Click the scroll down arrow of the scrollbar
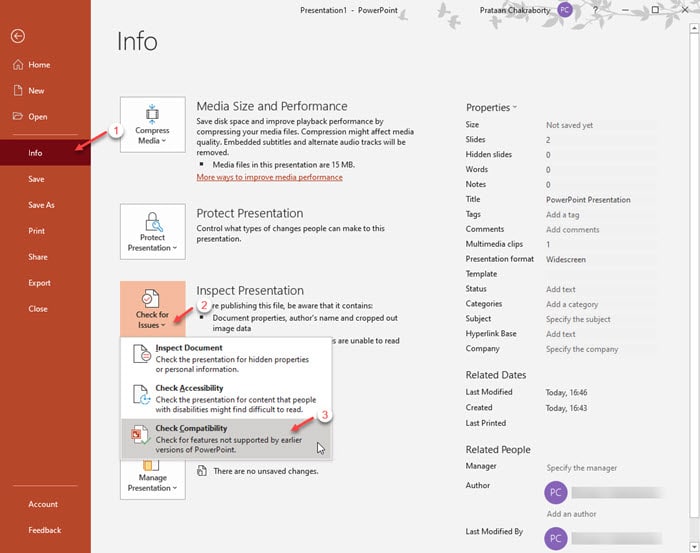The width and height of the screenshot is (700, 553). pos(694,546)
